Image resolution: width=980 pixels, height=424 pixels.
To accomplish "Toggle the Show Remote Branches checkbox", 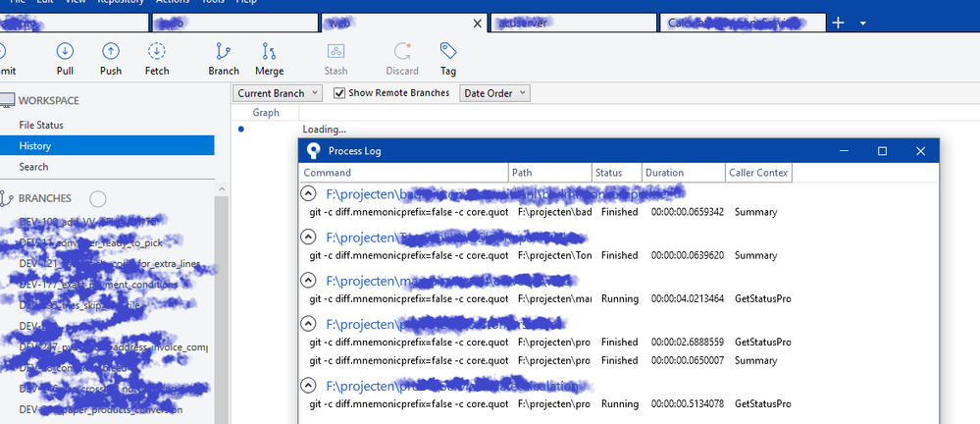I will point(339,93).
